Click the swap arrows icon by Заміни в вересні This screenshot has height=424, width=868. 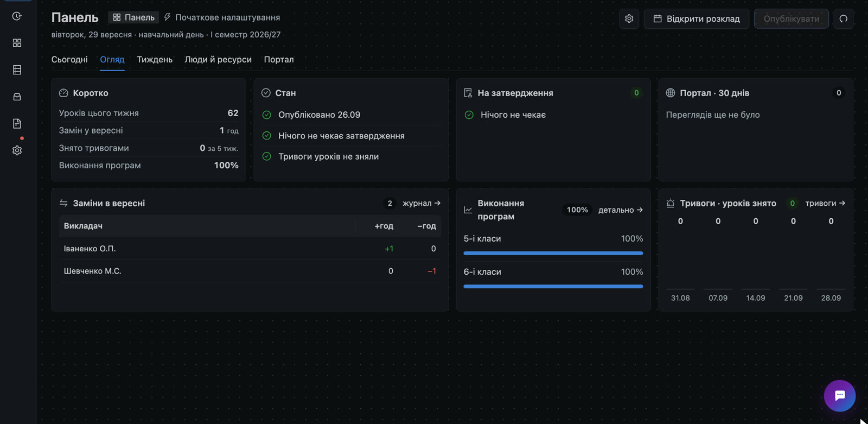[63, 203]
